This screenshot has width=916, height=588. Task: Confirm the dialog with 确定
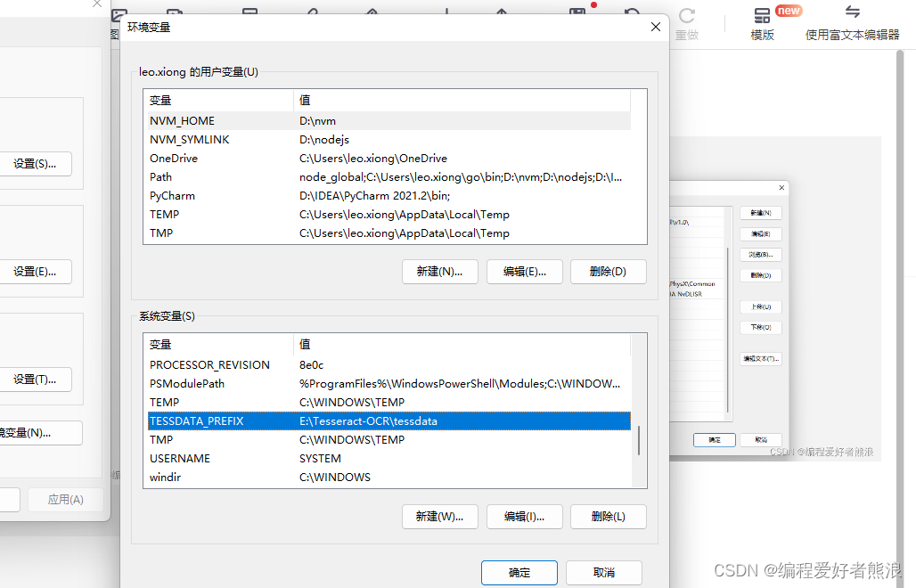point(519,573)
